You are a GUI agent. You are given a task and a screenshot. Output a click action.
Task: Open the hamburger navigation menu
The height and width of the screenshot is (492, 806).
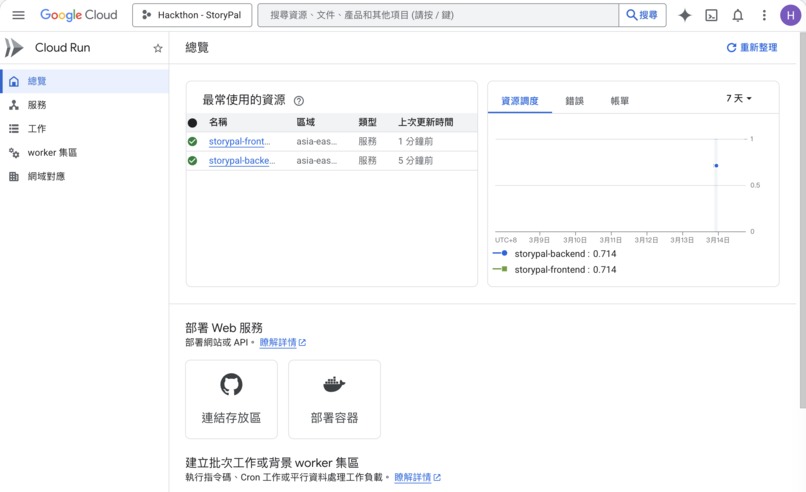click(19, 15)
